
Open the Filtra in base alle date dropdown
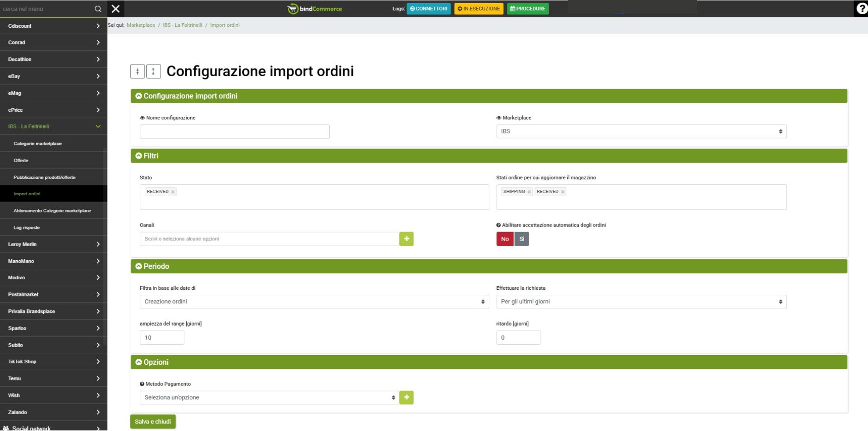click(314, 302)
